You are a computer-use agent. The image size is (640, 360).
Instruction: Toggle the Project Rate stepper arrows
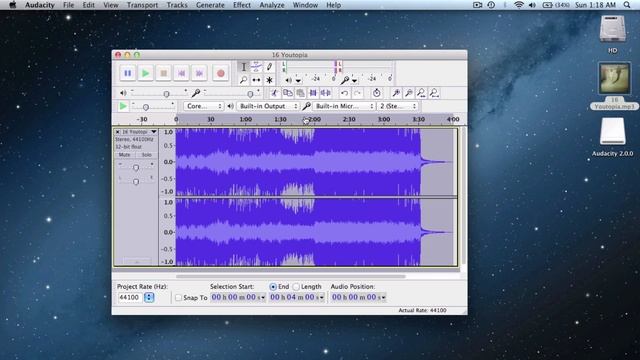pyautogui.click(x=149, y=298)
